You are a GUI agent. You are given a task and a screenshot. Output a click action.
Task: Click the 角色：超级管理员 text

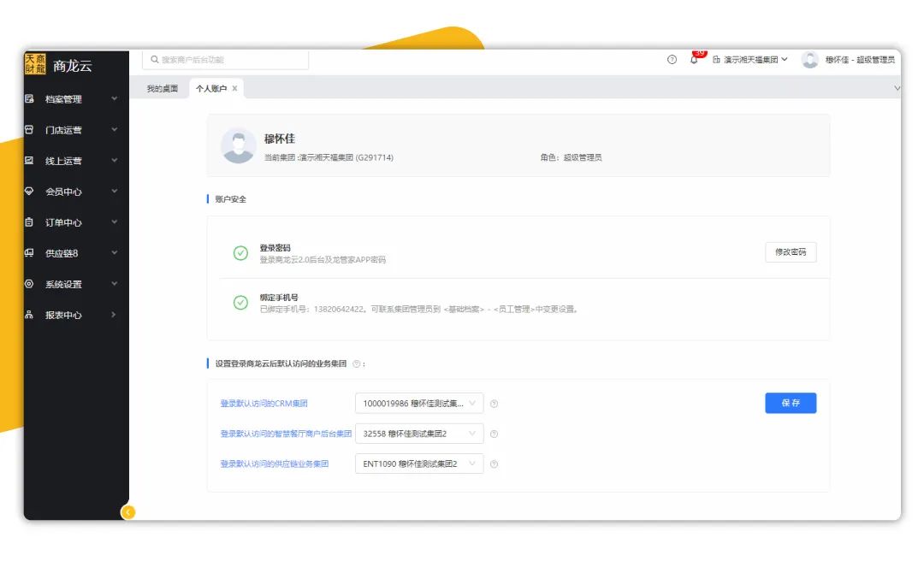(571, 157)
